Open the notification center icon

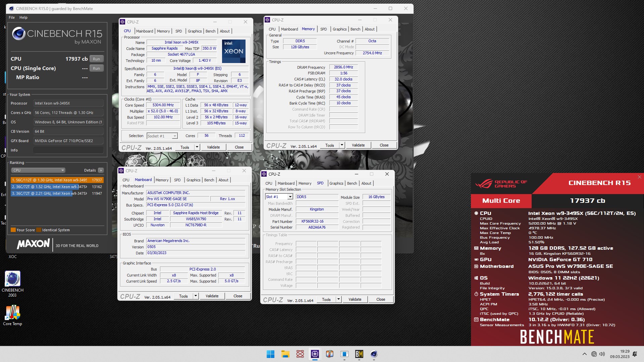[x=635, y=354]
